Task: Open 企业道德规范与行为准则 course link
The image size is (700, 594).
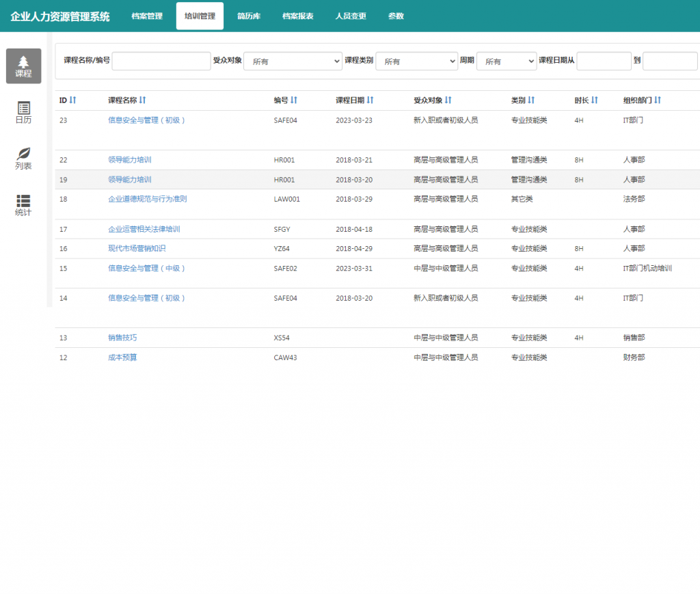Action: [x=148, y=199]
